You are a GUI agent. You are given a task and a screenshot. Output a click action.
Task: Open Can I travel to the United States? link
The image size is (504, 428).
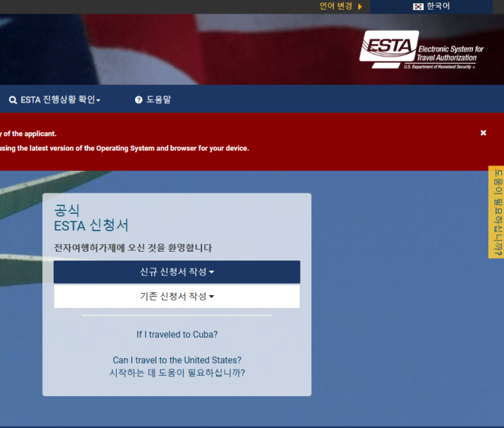[177, 360]
